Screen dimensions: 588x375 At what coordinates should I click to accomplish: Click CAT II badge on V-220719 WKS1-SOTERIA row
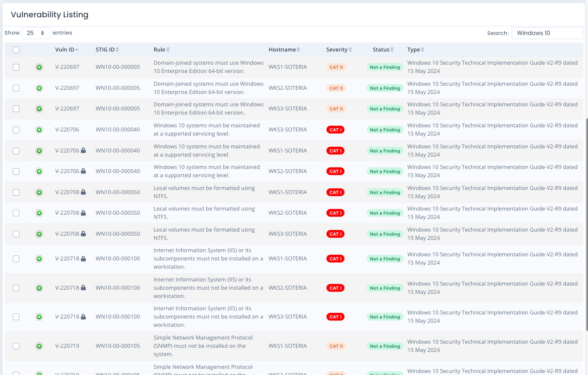pos(336,346)
